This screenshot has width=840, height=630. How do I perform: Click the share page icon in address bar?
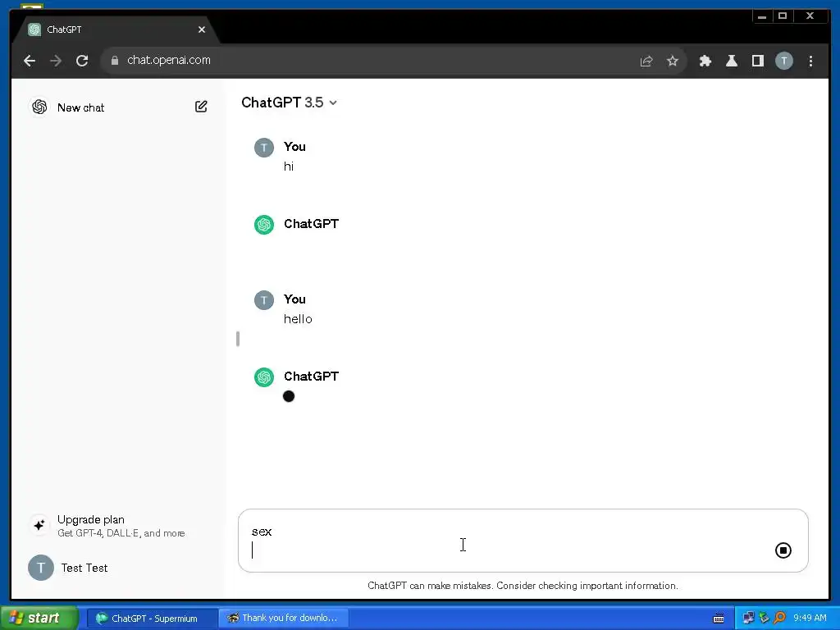[x=646, y=61]
